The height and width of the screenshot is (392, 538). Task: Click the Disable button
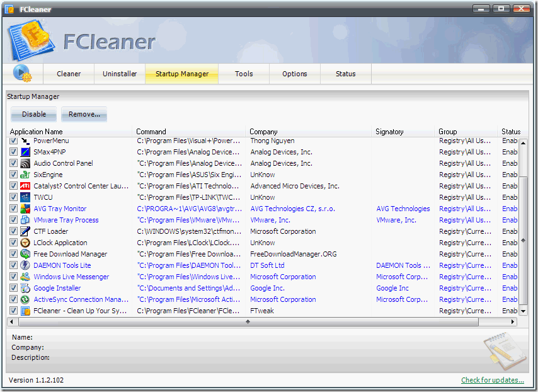tap(33, 114)
